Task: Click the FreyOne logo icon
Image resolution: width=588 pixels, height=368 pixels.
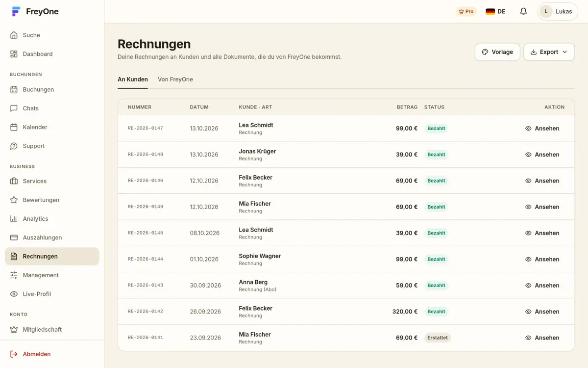Action: click(16, 12)
